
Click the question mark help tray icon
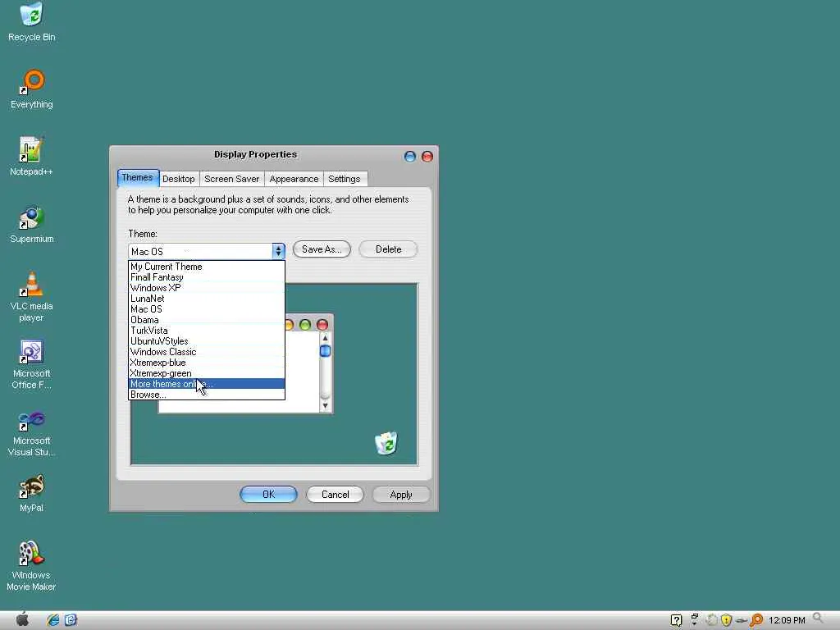[677, 620]
